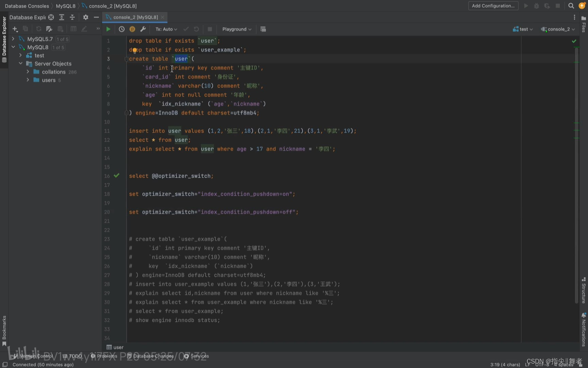
Task: Select the console_2 [MySQL8] editor tab
Action: (x=135, y=17)
